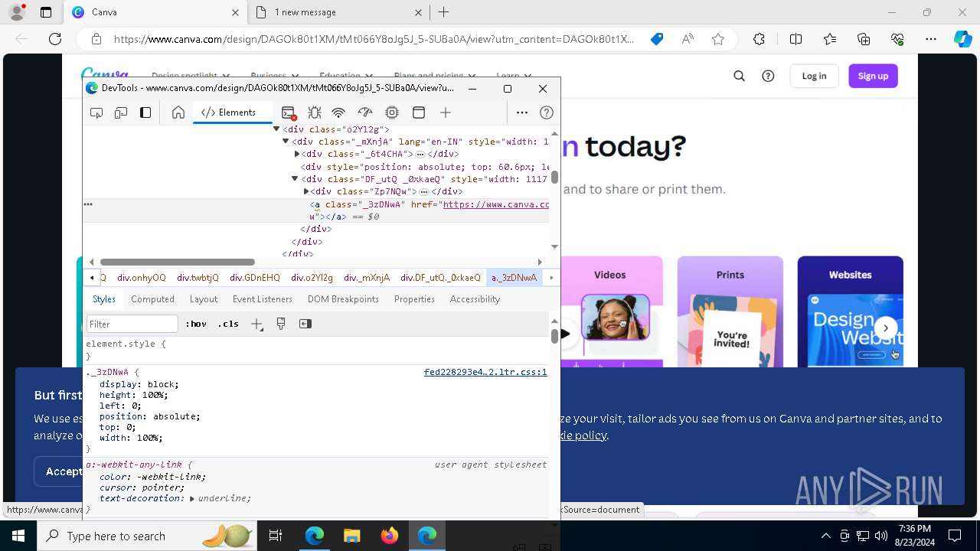
Task: Toggle the DevTools activity bar sidebar icon
Action: [x=145, y=112]
